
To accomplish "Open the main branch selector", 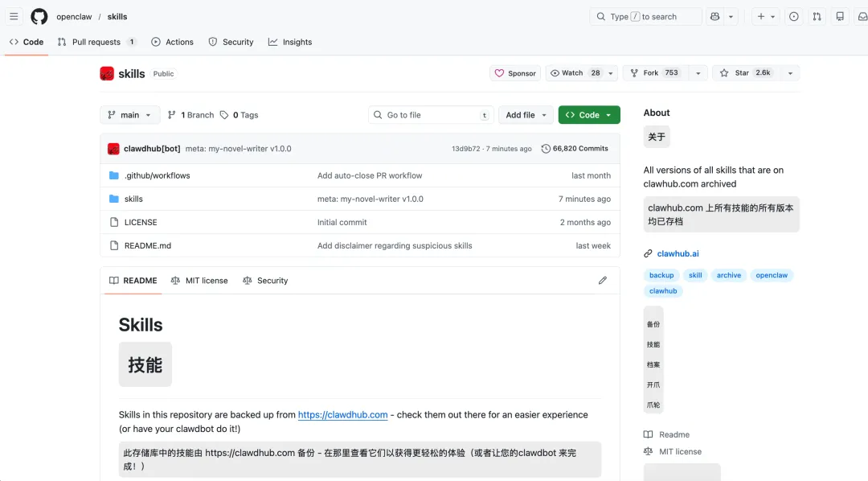I will (x=130, y=115).
